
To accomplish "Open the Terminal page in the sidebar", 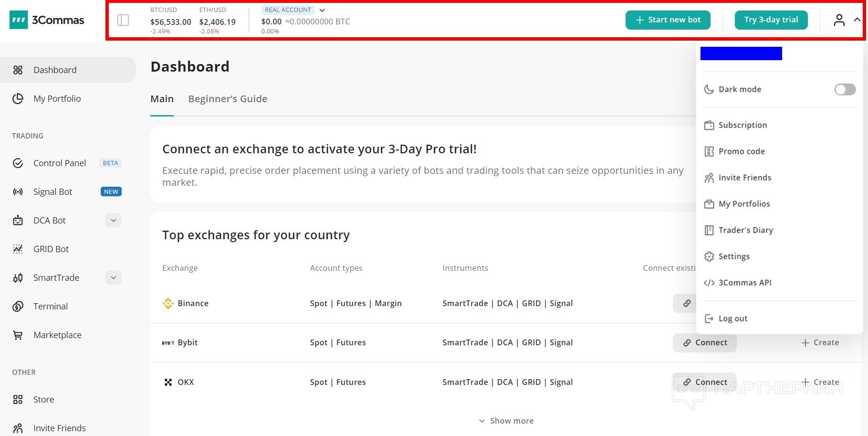I will 51,307.
